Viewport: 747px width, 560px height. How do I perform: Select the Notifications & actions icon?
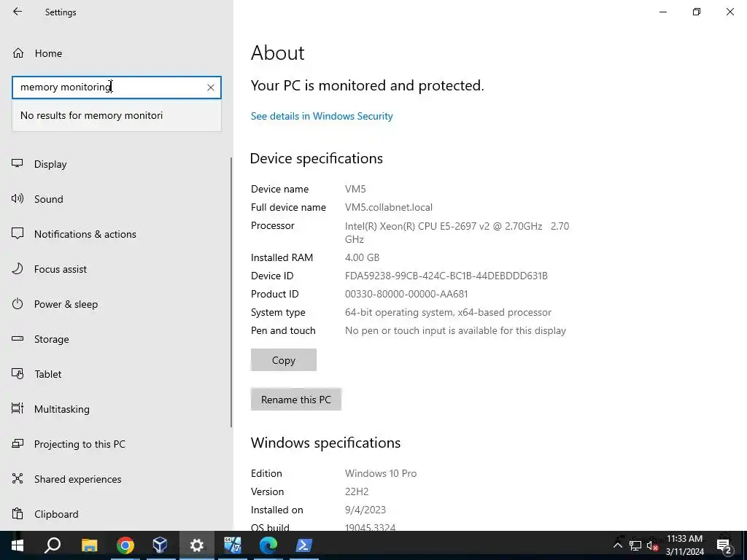point(18,233)
